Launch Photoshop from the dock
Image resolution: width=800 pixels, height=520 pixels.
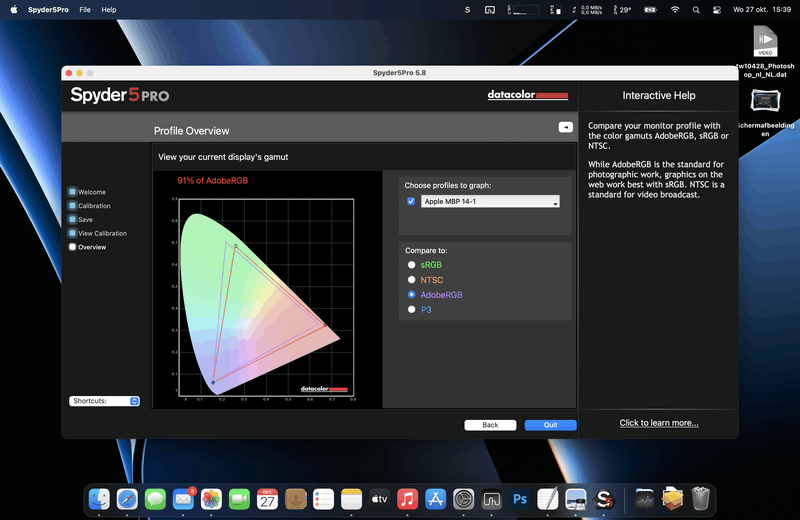(519, 499)
